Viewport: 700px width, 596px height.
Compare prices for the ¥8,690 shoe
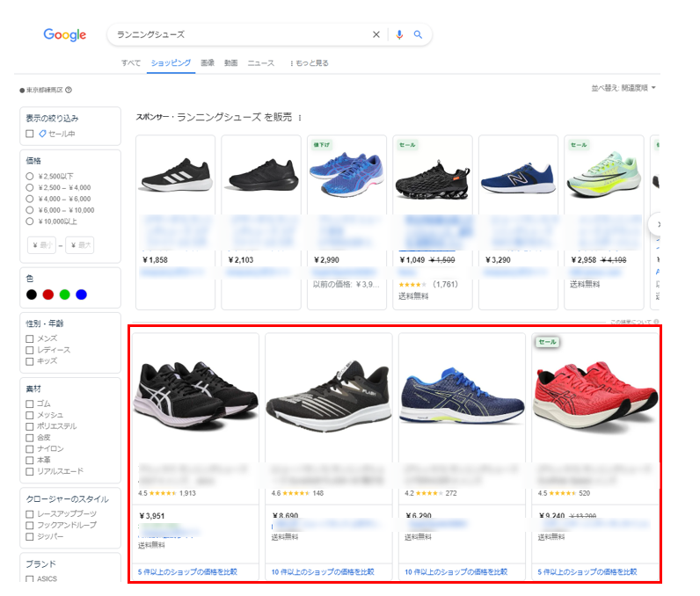323,571
